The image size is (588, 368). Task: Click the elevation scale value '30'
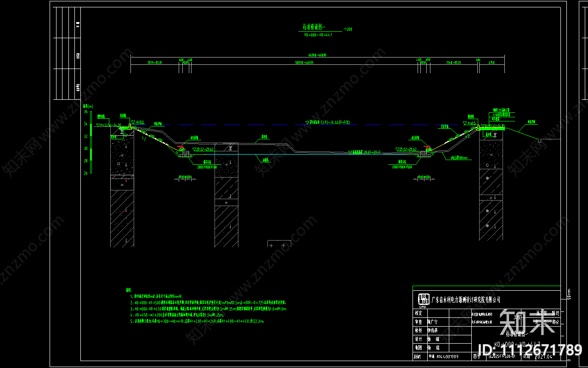[x=85, y=149]
